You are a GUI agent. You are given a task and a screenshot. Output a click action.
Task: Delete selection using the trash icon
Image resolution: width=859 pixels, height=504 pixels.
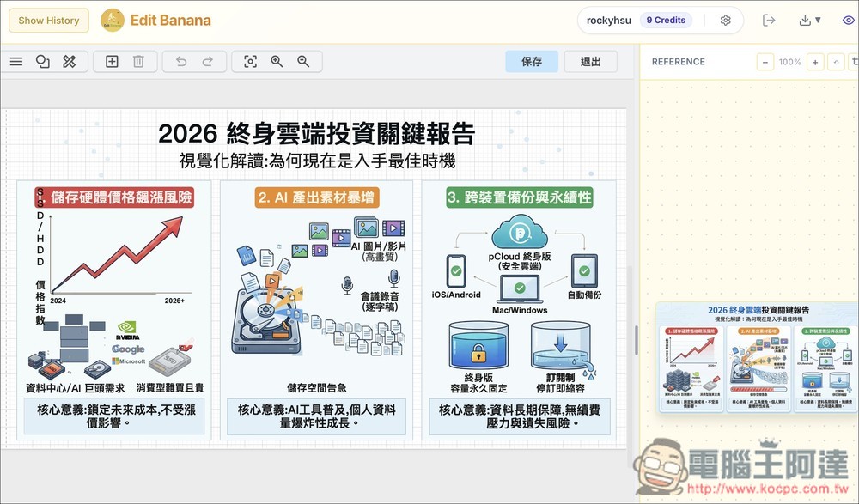pos(140,61)
